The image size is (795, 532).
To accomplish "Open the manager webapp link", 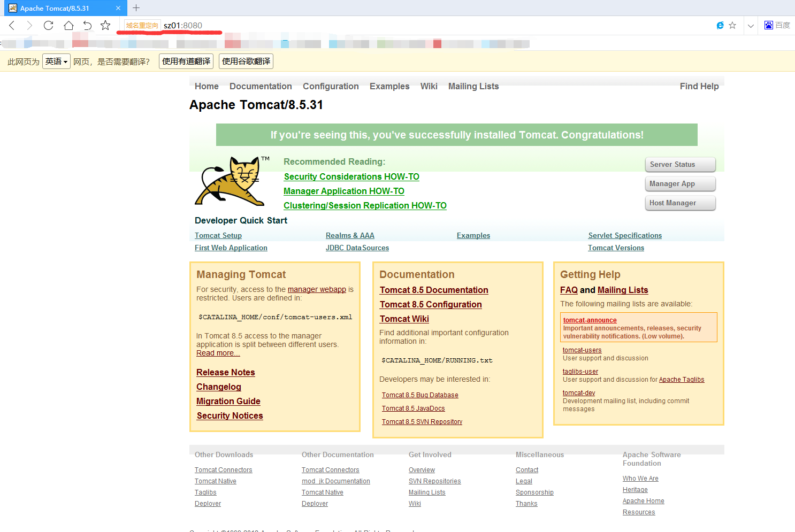I will [x=317, y=289].
